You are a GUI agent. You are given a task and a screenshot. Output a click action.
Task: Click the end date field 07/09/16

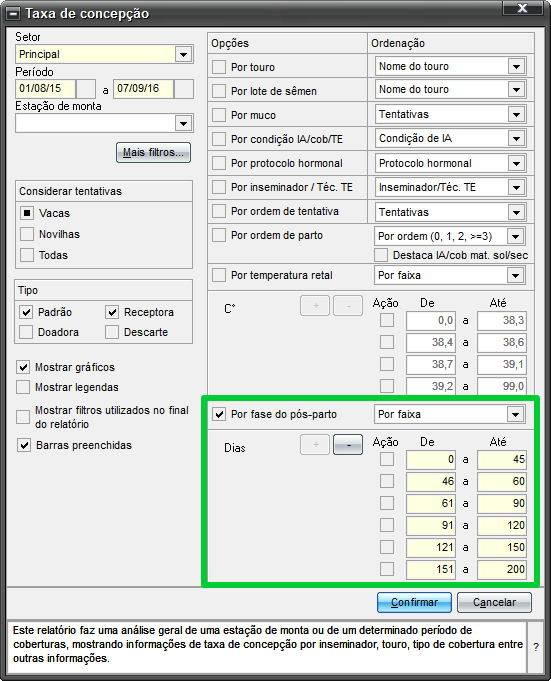[143, 89]
